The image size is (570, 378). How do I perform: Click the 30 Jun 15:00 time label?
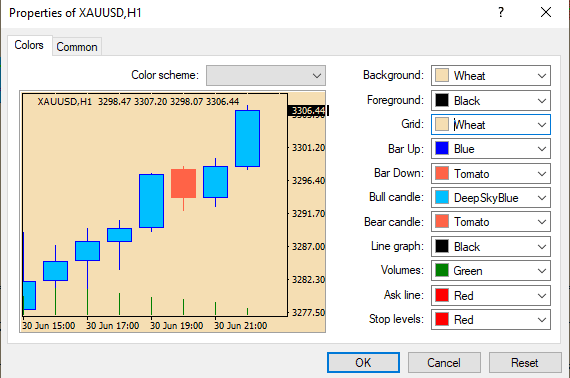tap(49, 326)
